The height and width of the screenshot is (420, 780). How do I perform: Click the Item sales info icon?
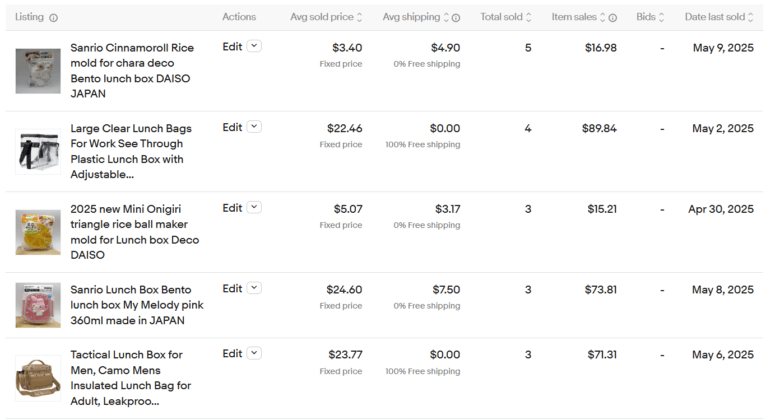pyautogui.click(x=613, y=17)
